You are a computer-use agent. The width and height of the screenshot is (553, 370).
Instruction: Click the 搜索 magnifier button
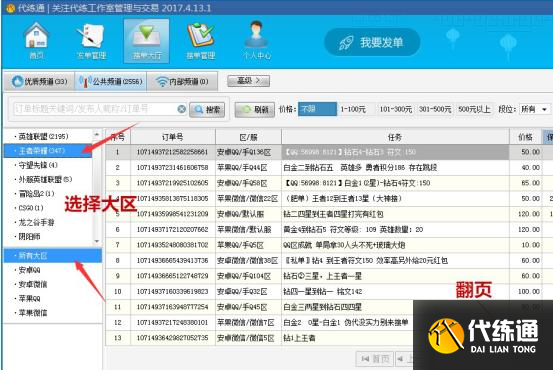tap(207, 110)
